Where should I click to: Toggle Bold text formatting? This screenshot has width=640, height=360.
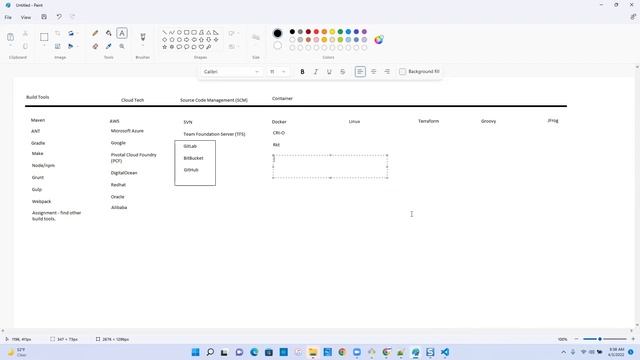(x=302, y=71)
